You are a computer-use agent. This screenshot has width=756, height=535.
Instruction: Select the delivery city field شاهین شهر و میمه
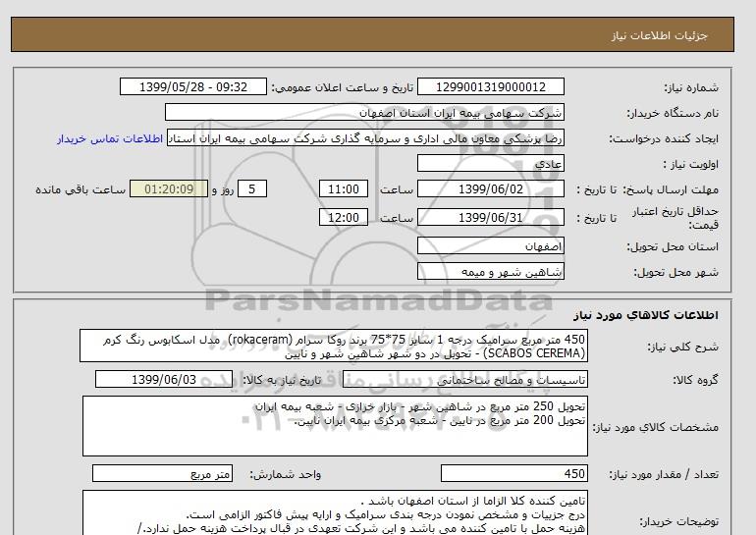click(x=490, y=271)
